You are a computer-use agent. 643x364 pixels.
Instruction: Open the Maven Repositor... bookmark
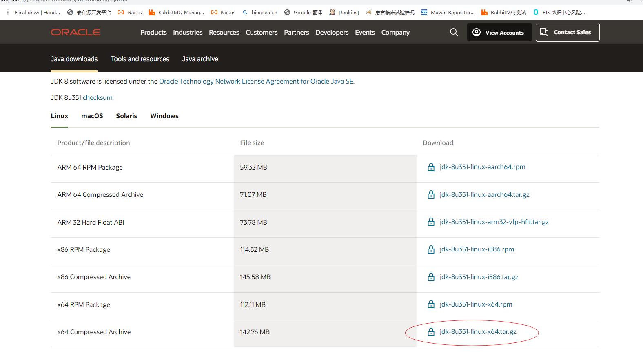coord(448,12)
